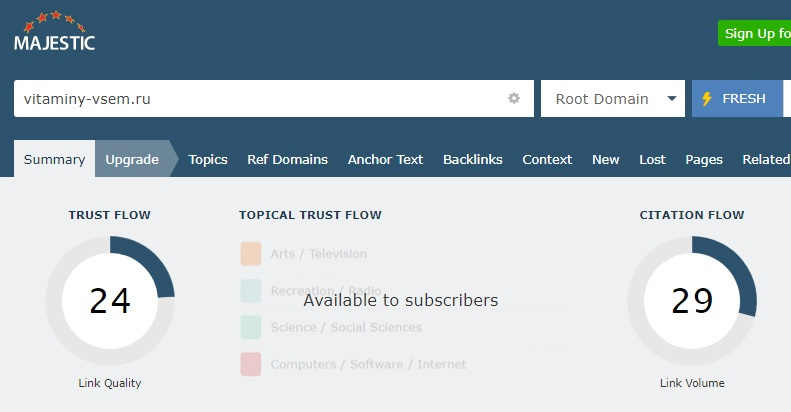This screenshot has height=412, width=791.
Task: Go to the Topics tab
Action: click(208, 159)
